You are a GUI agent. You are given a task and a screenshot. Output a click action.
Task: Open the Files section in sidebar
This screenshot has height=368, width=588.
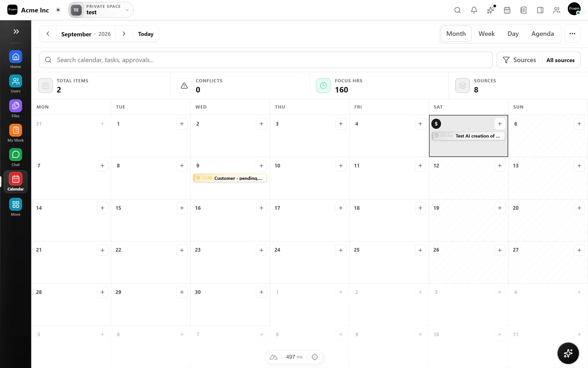(16, 109)
